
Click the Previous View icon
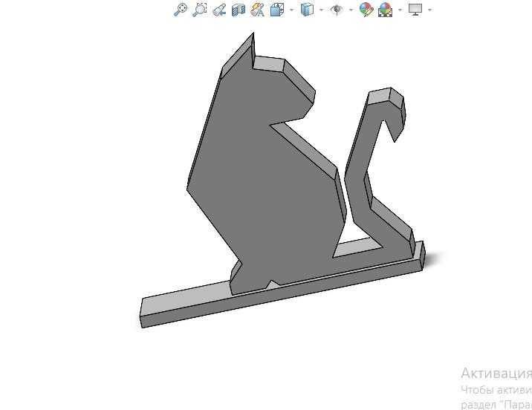tap(219, 10)
